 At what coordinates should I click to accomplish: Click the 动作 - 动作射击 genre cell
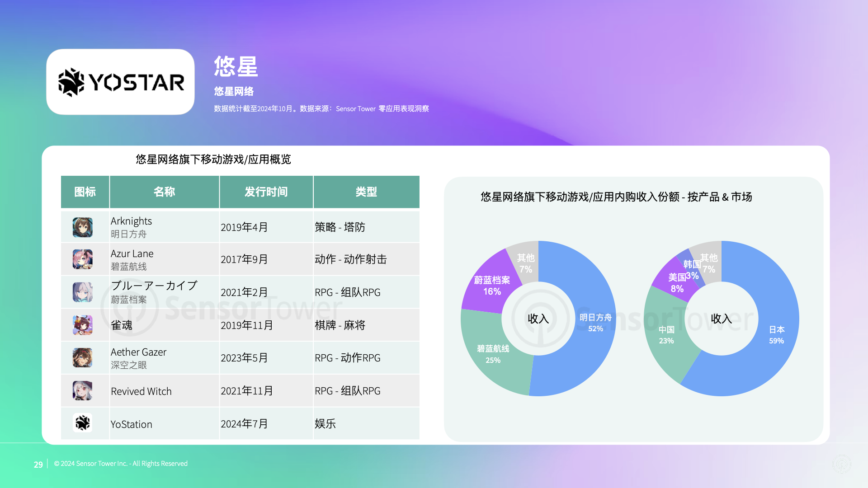366,259
